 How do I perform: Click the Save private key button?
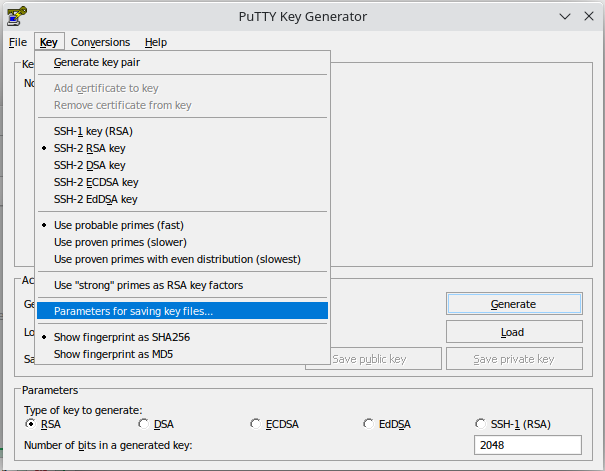point(514,359)
